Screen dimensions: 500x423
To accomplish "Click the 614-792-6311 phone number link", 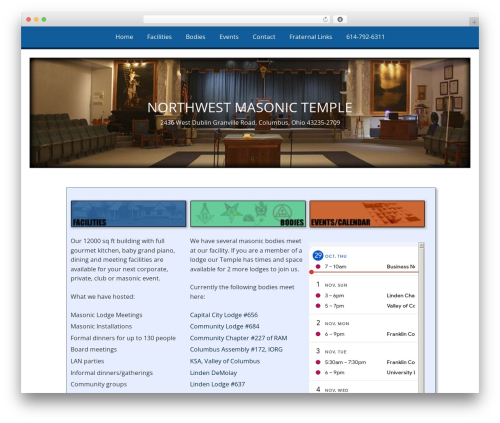I will pyautogui.click(x=365, y=37).
